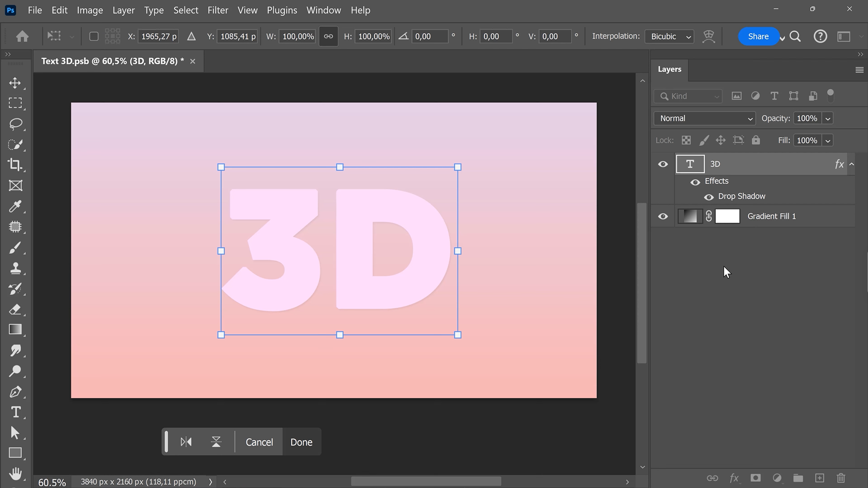868x488 pixels.
Task: Select the Eraser tool
Action: click(15, 309)
